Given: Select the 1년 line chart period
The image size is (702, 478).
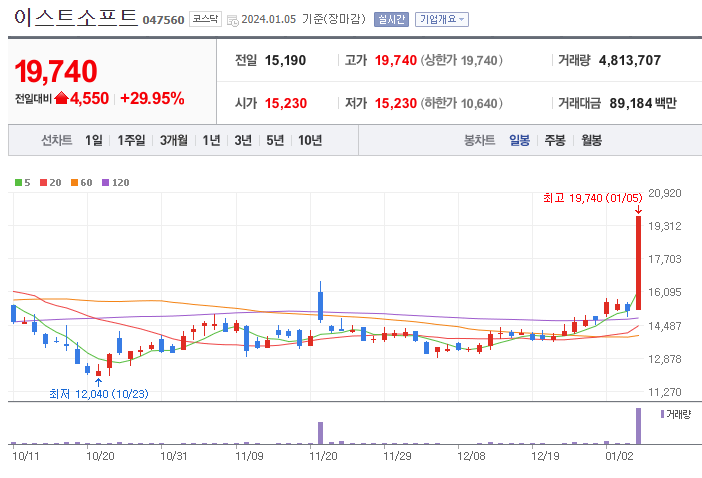Looking at the screenshot, I should 211,141.
